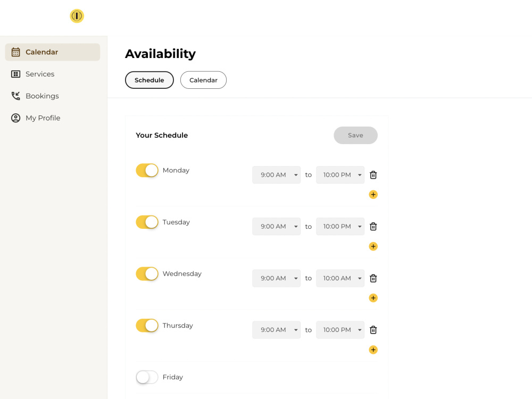This screenshot has height=399, width=532.
Task: Click the Wednesday day label
Action: pyautogui.click(x=182, y=274)
